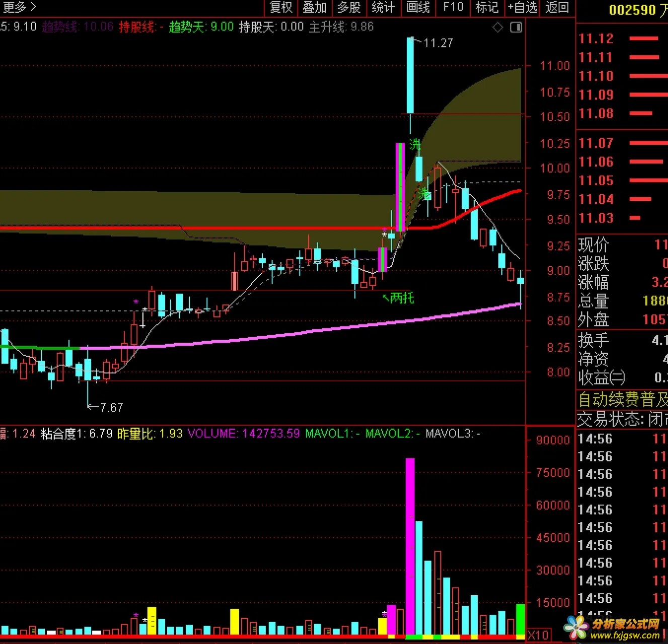Click the 净资 label
This screenshot has width=668, height=644.
click(x=593, y=359)
